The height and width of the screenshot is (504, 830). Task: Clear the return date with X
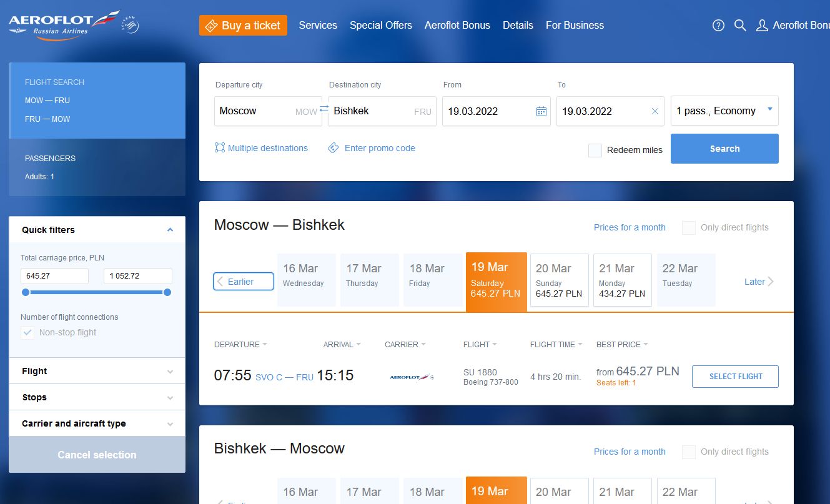click(655, 111)
